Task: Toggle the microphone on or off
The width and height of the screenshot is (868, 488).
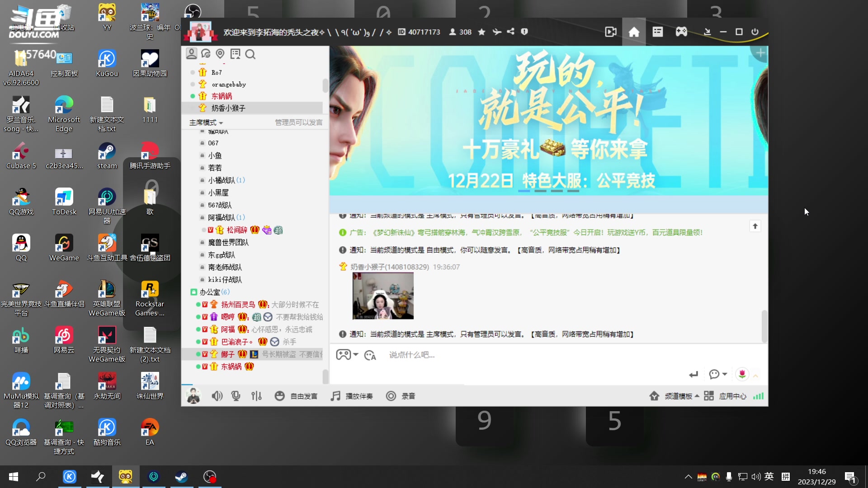Action: click(x=236, y=396)
